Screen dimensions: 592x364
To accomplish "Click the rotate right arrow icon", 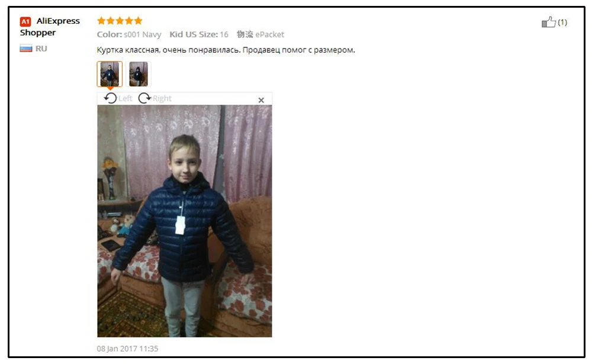I will (144, 98).
